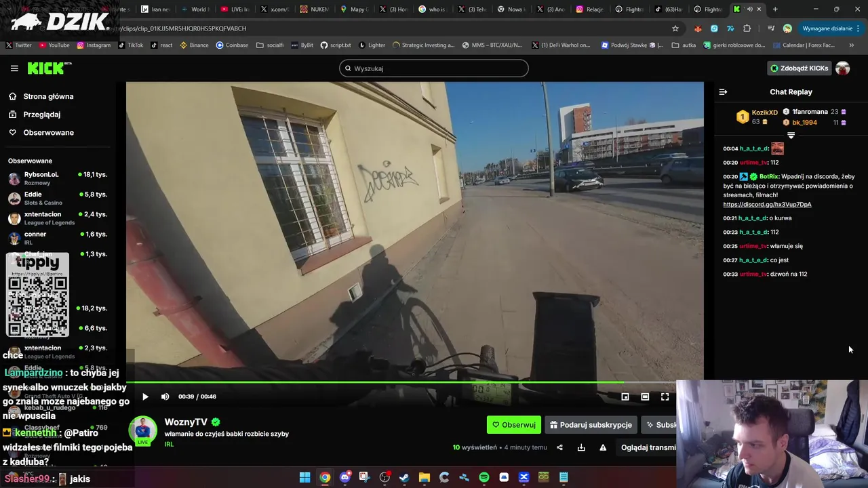Open TikTok bookmark

click(x=130, y=45)
